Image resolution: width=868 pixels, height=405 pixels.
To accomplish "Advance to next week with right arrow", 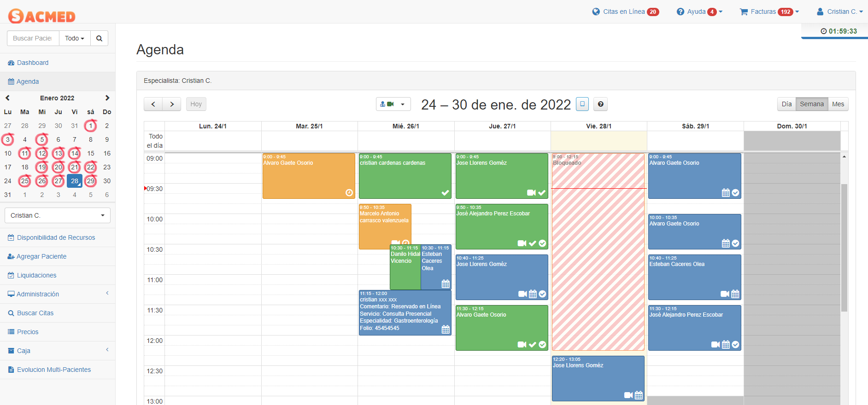I will (172, 104).
